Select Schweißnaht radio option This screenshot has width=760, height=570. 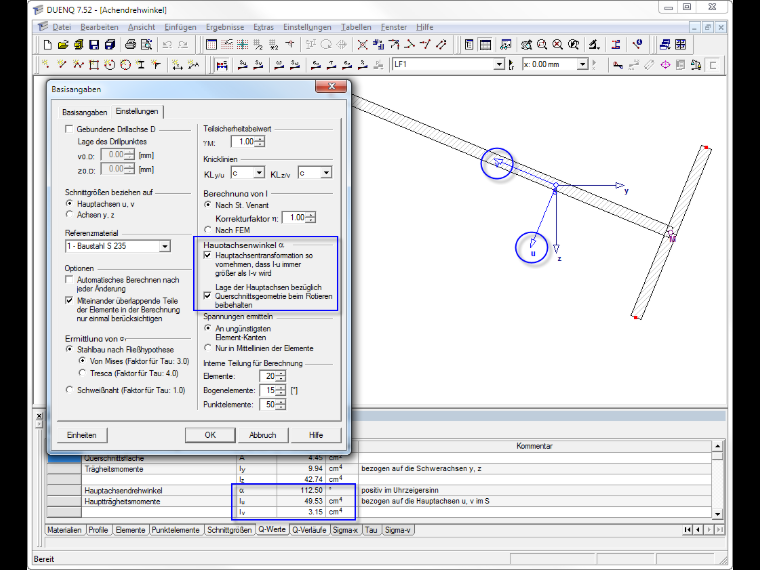(x=69, y=390)
